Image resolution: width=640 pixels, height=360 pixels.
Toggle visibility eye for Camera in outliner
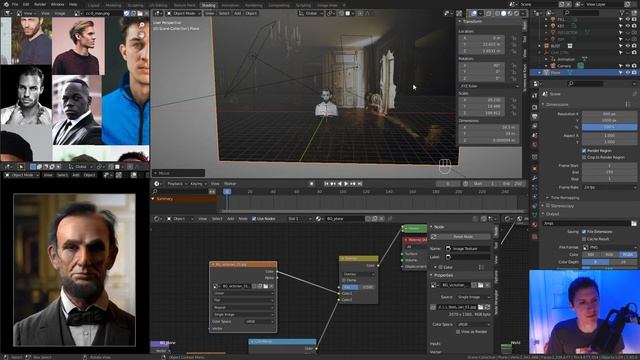coord(628,66)
